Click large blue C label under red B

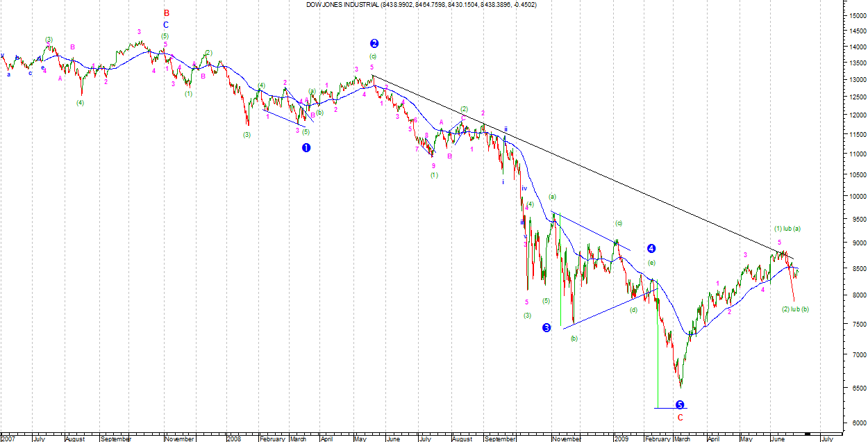[x=165, y=24]
